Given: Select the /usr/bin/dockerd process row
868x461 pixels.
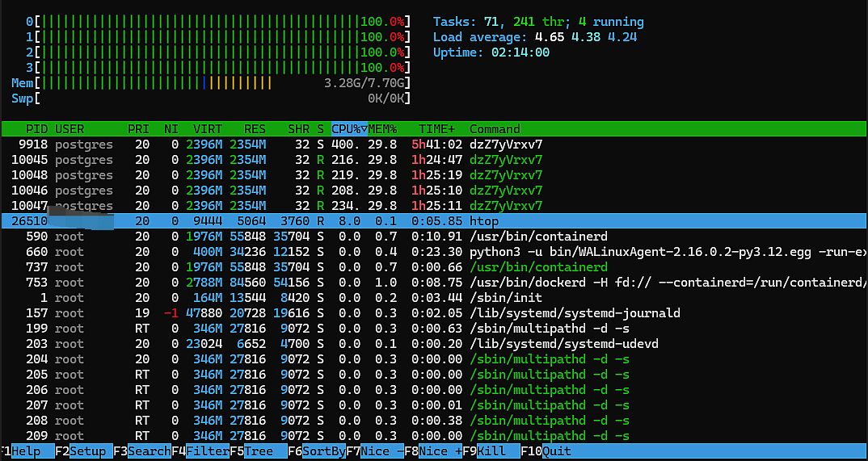Looking at the screenshot, I should pos(434,283).
